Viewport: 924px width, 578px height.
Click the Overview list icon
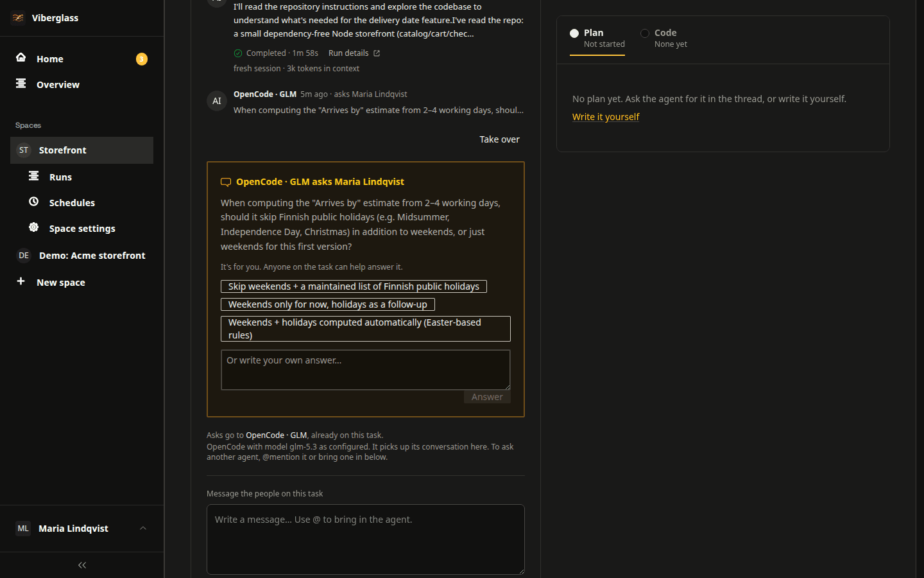coord(21,83)
